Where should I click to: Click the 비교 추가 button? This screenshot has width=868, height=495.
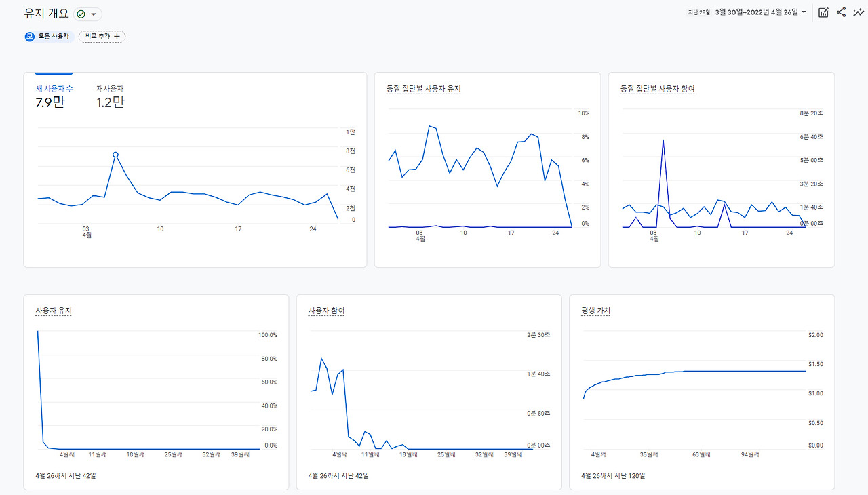tap(102, 36)
